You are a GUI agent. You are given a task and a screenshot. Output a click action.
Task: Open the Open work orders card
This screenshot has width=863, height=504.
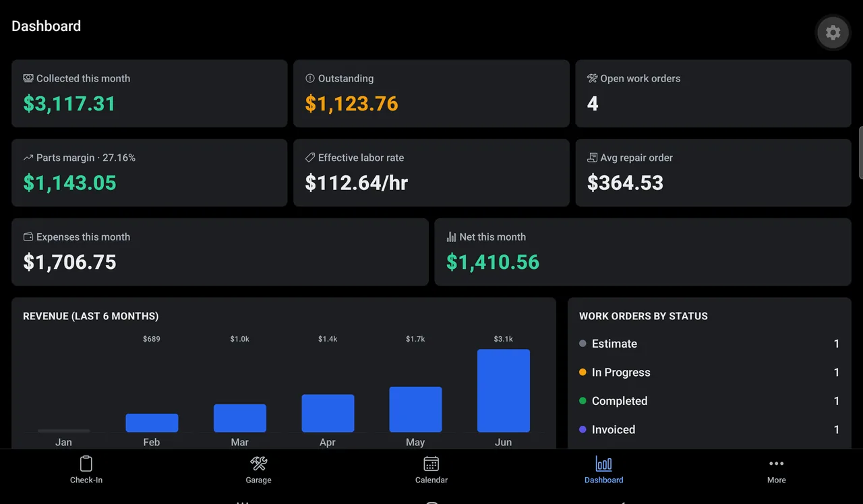pyautogui.click(x=713, y=94)
